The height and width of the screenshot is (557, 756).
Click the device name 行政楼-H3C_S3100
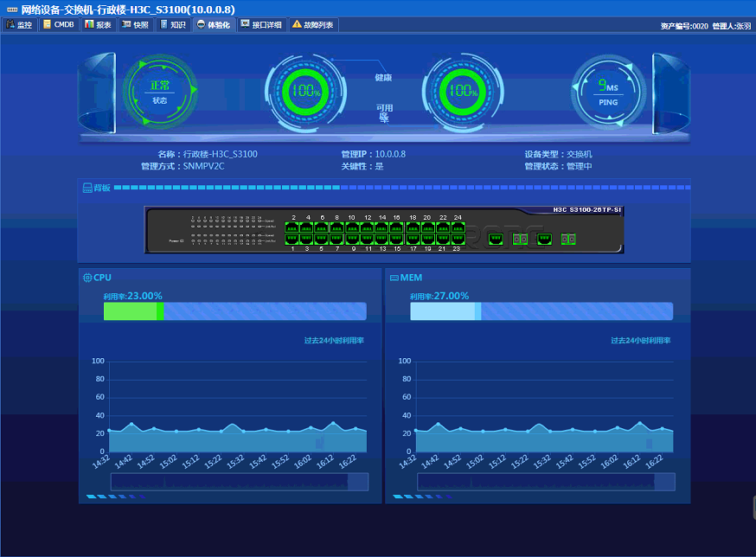click(x=221, y=154)
